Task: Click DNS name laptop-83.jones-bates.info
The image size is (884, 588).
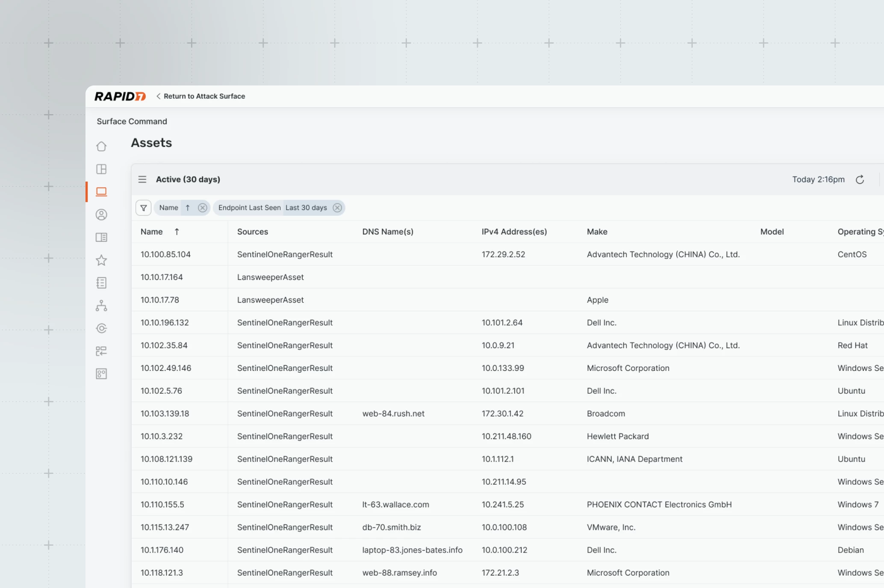Action: 412,550
